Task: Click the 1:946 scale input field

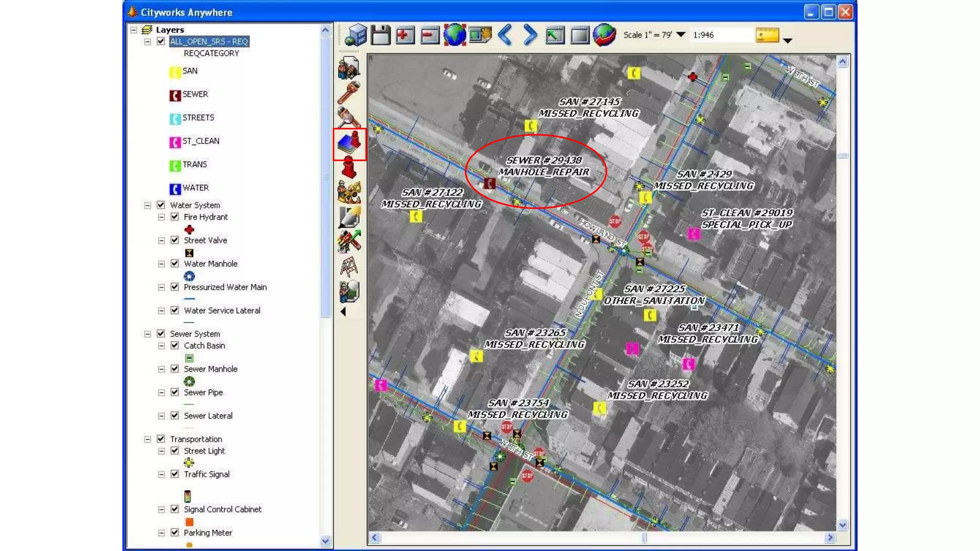Action: click(720, 35)
